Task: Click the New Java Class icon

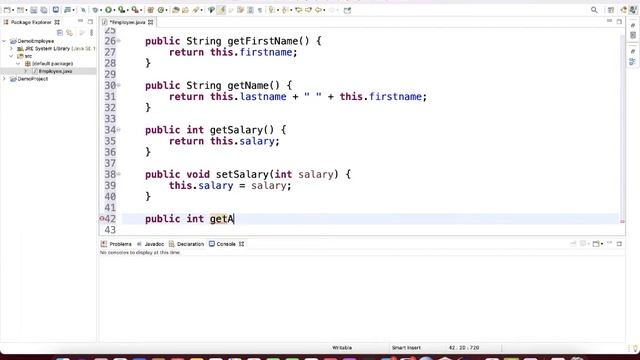Action: click(x=161, y=10)
